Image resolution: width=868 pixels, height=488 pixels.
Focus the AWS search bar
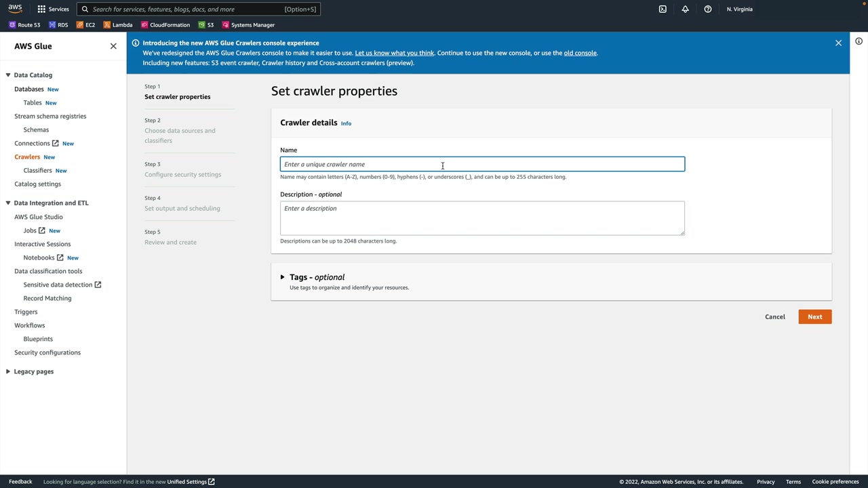[198, 9]
